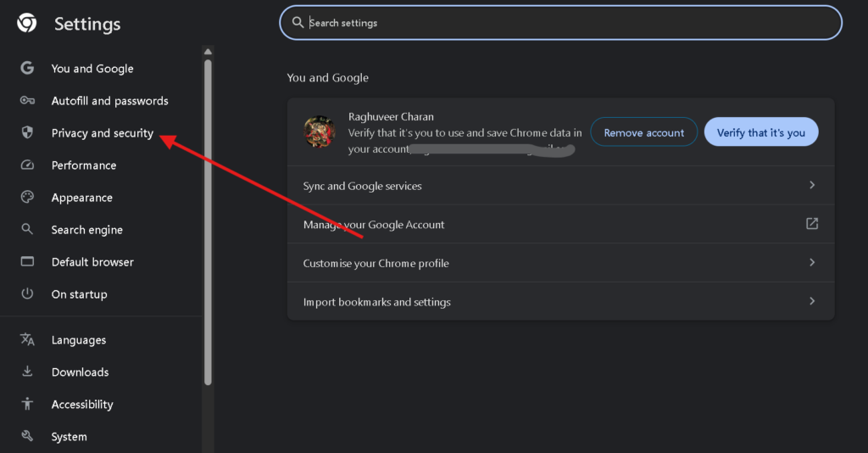Viewport: 868px width, 453px height.
Task: Select Appearance in the sidebar
Action: tap(82, 198)
